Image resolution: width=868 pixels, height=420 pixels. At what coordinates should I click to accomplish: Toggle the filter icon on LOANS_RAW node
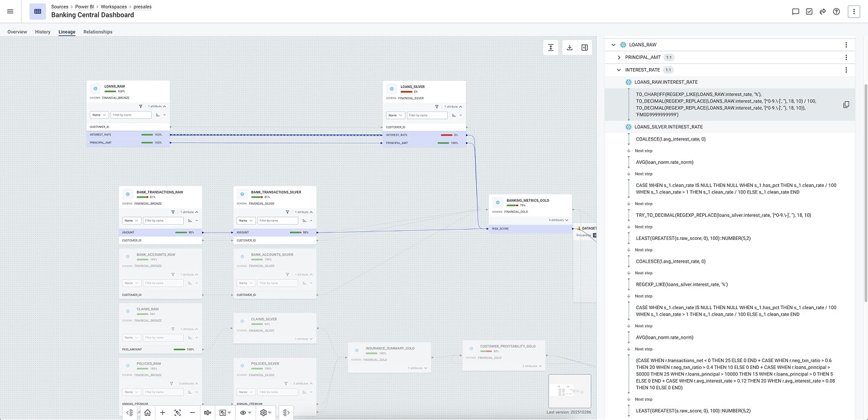(140, 106)
